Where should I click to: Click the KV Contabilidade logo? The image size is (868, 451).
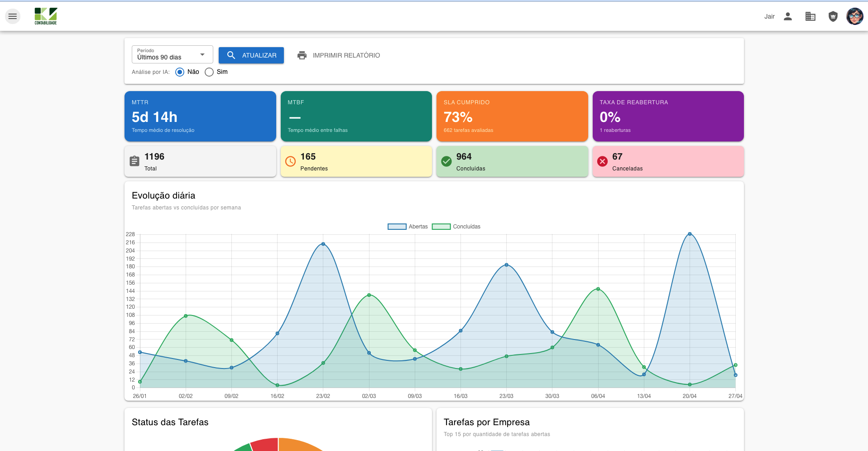[x=46, y=16]
